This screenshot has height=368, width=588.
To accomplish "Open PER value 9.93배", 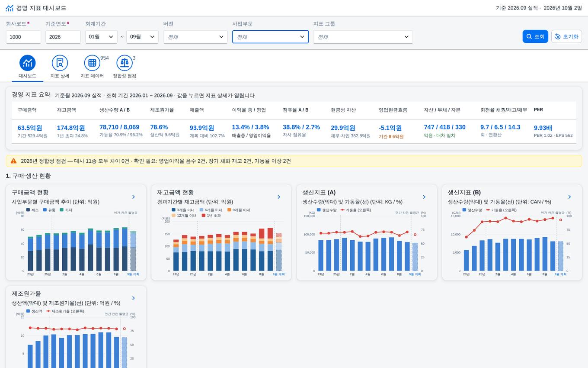I will 543,128.
